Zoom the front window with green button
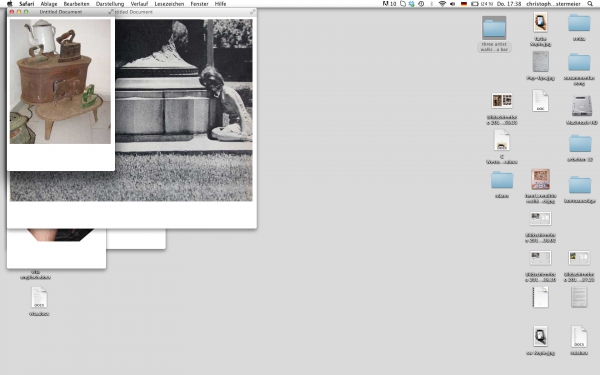The height and width of the screenshot is (375, 600). click(x=26, y=12)
